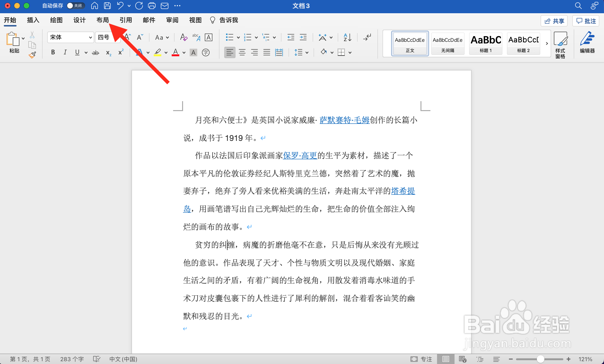
Task: Open the 批注 comments button
Action: click(x=586, y=21)
